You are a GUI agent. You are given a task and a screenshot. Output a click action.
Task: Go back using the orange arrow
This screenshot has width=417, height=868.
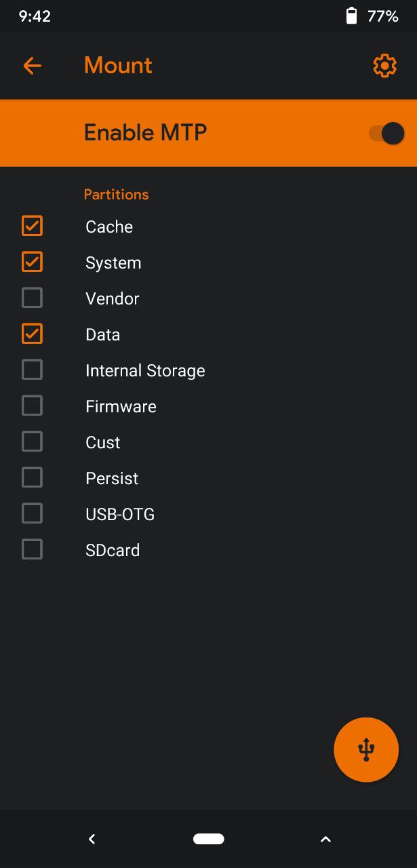pyautogui.click(x=32, y=66)
